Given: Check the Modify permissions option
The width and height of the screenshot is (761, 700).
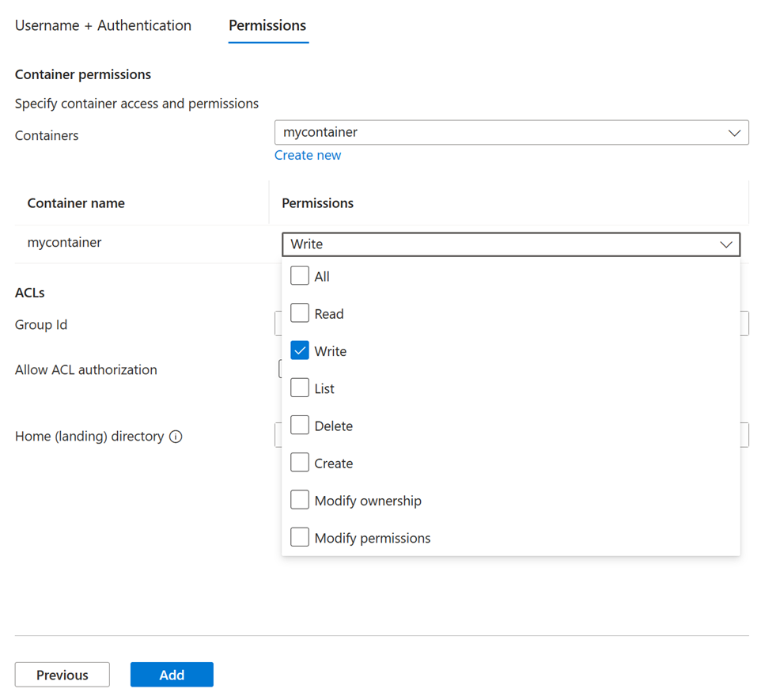Looking at the screenshot, I should (x=299, y=536).
